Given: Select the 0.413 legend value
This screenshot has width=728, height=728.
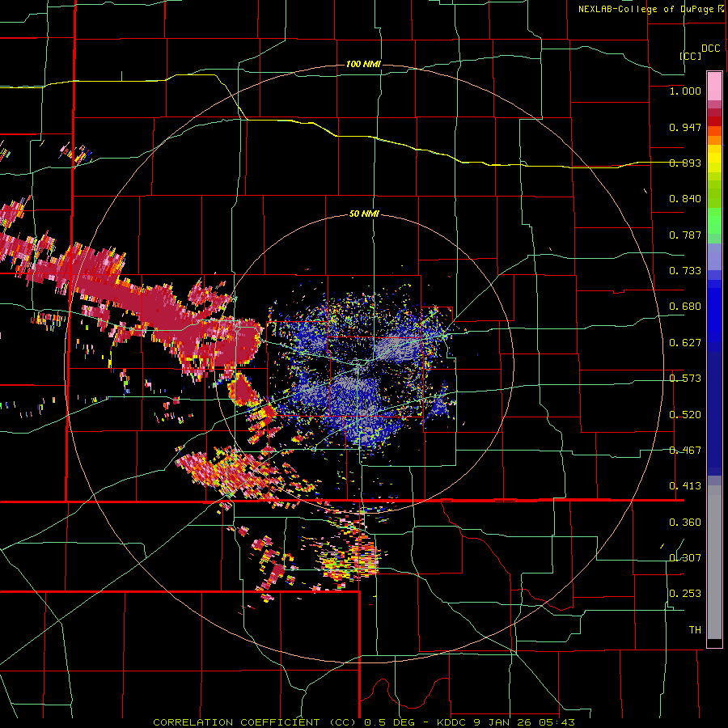Looking at the screenshot, I should (x=685, y=486).
